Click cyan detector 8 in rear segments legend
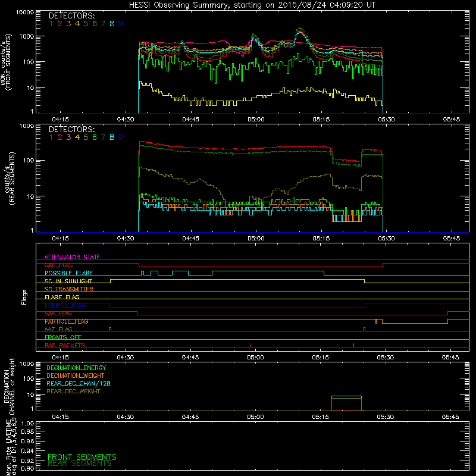476x476 pixels. 112,137
